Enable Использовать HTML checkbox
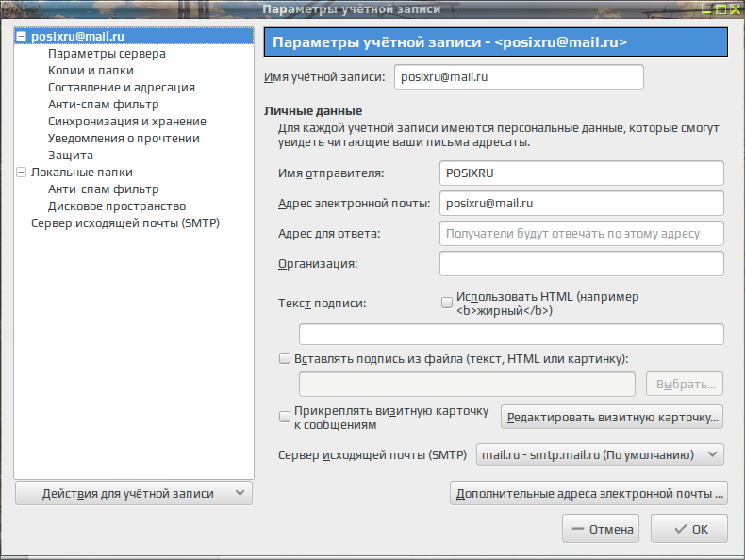The image size is (745, 560). tap(447, 303)
